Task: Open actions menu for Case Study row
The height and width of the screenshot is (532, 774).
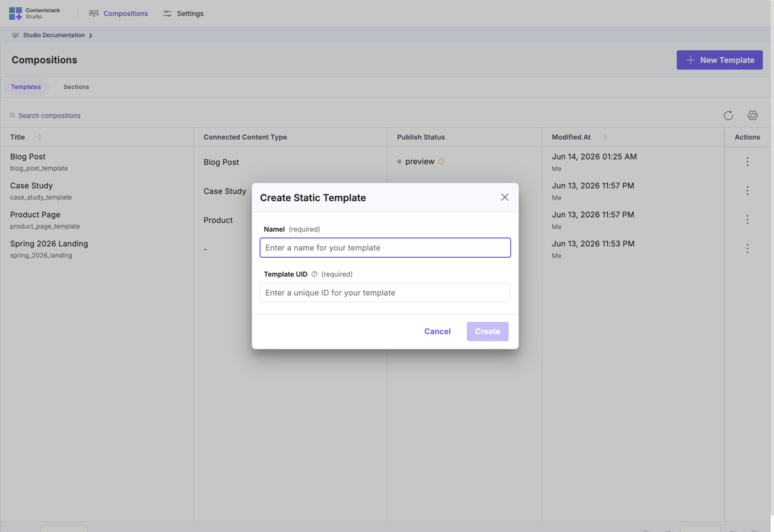Action: 747,190
